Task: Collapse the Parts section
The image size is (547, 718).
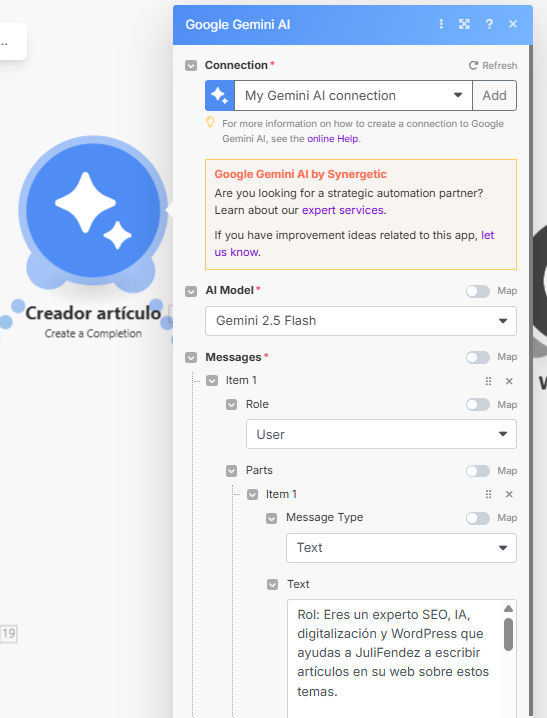Action: click(x=232, y=471)
